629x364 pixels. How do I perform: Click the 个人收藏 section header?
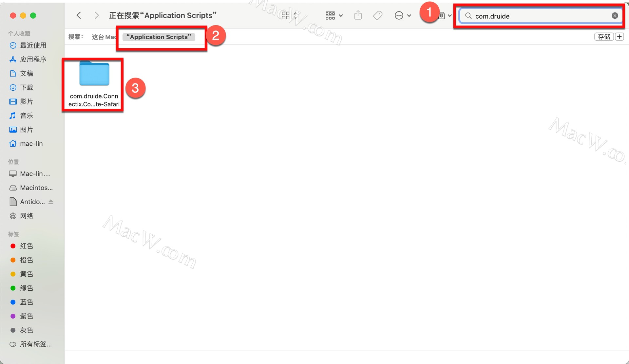pyautogui.click(x=19, y=33)
